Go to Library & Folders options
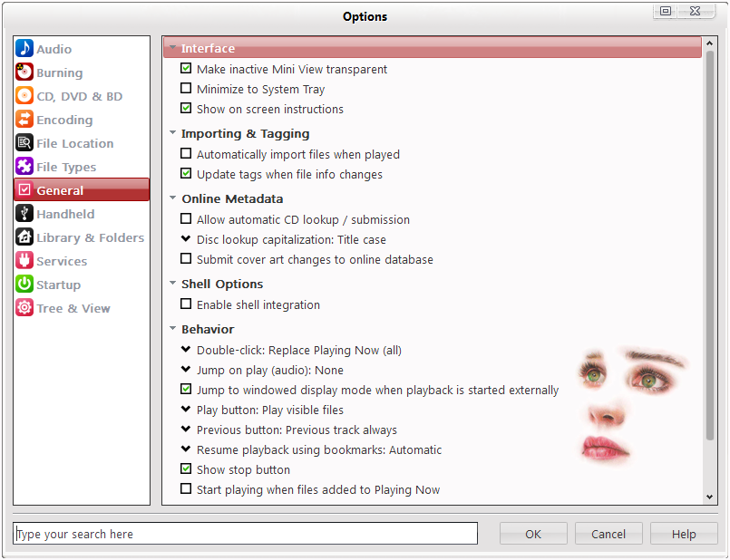The image size is (730, 560). [x=82, y=237]
